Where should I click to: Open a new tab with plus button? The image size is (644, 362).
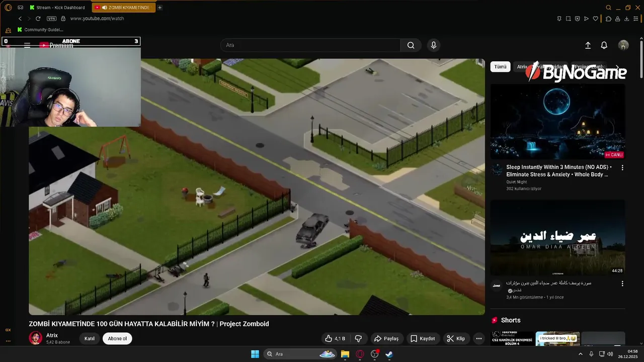pos(160,8)
